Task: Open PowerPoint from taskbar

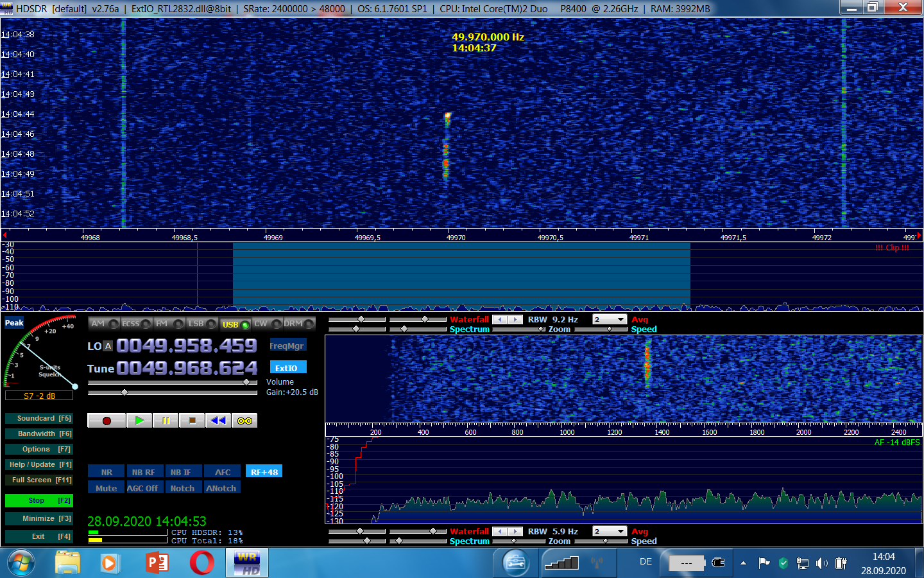Action: (x=157, y=563)
